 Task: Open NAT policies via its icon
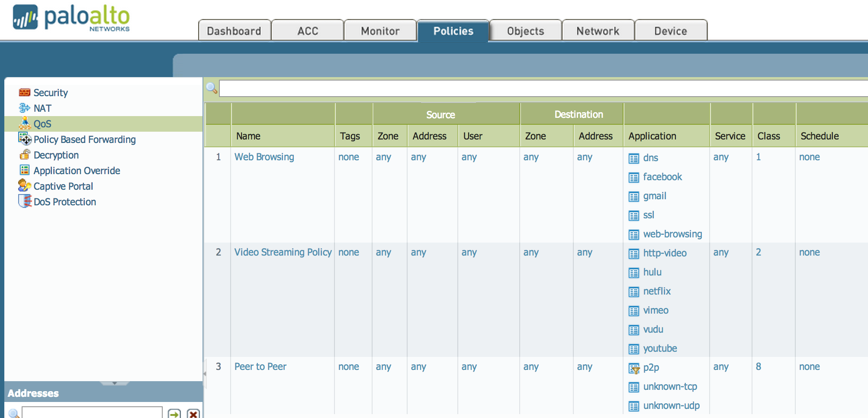(x=24, y=108)
